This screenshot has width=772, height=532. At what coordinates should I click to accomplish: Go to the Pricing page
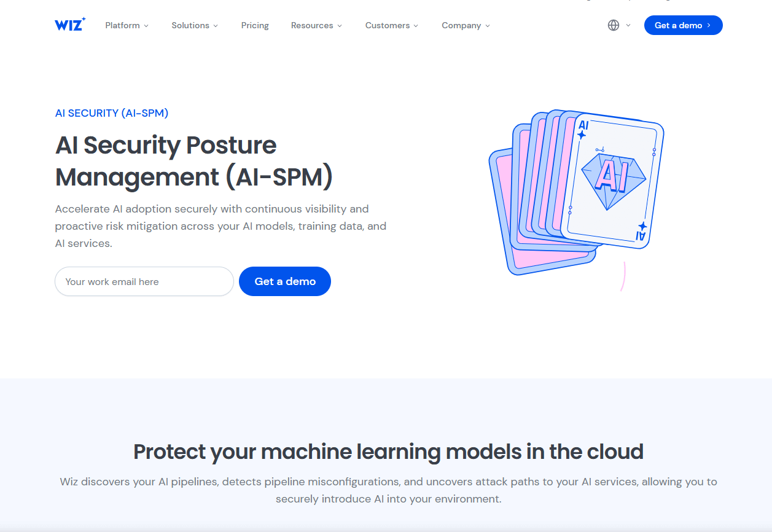point(255,25)
